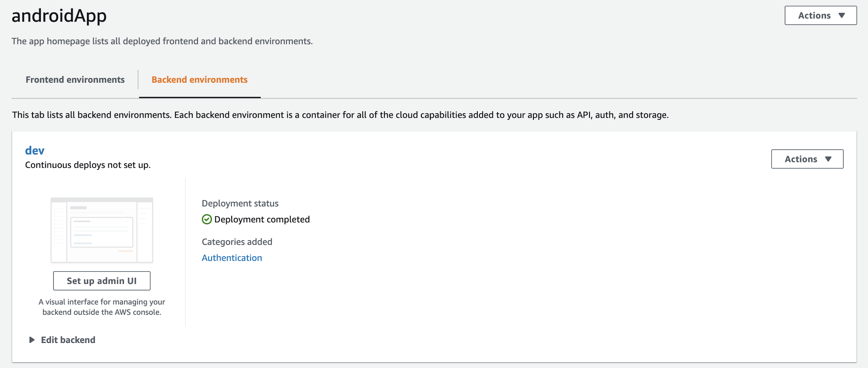868x368 pixels.
Task: Open the Actions dropdown beside androidApp title
Action: (820, 16)
